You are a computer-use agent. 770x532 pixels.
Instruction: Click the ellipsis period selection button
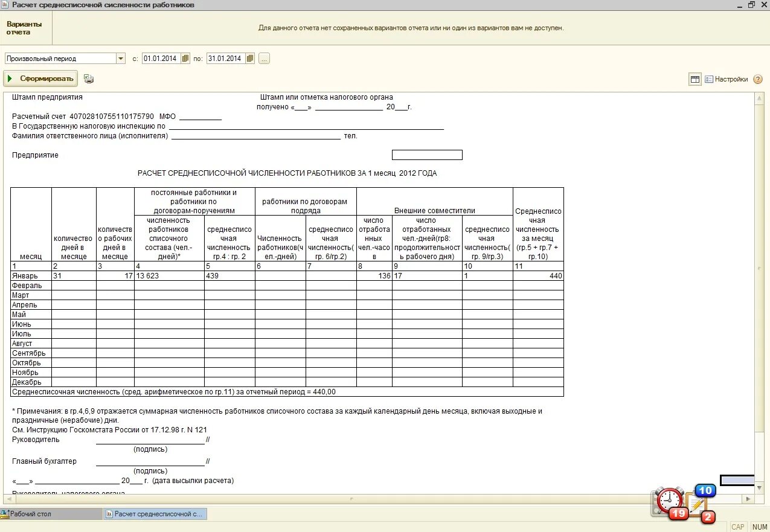pyautogui.click(x=264, y=59)
